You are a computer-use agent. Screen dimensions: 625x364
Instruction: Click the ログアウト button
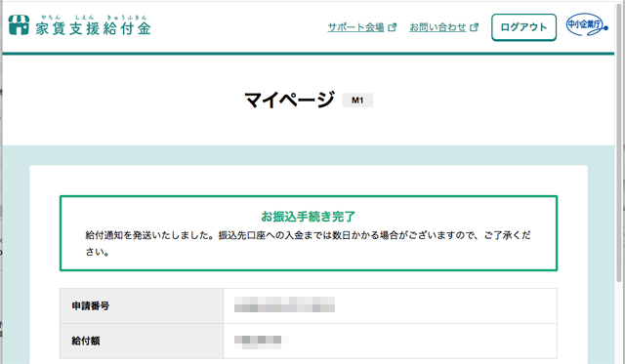[523, 27]
